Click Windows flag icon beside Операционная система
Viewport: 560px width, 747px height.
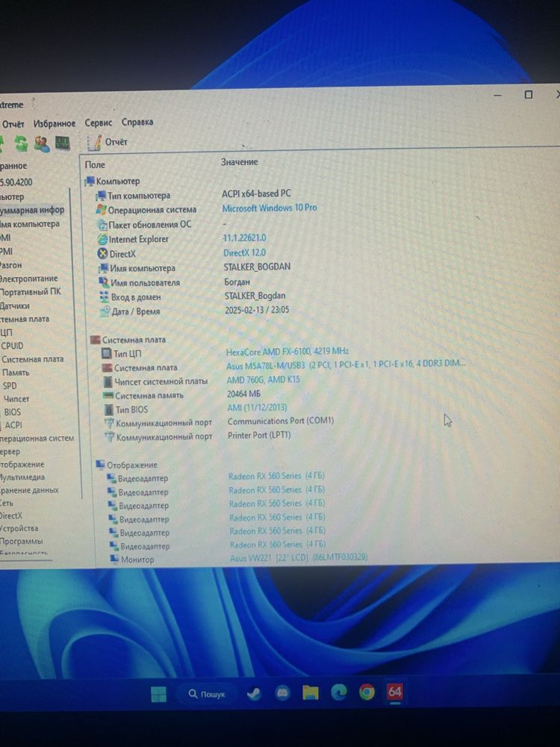point(101,210)
